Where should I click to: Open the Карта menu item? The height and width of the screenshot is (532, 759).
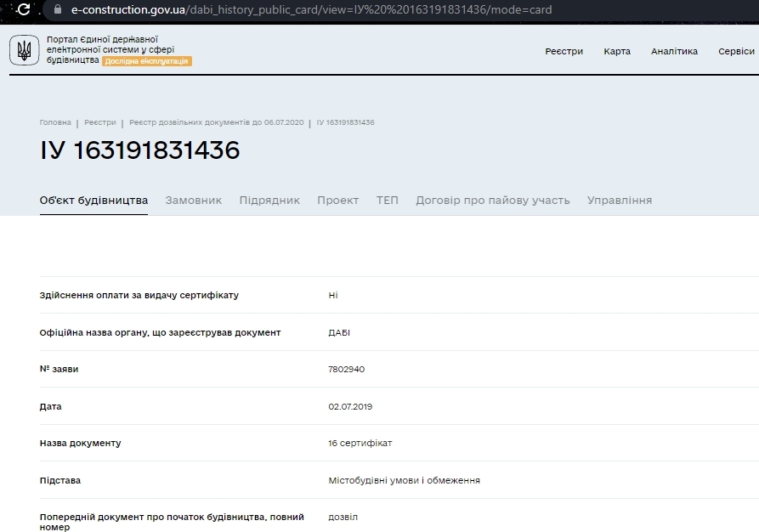coord(617,51)
